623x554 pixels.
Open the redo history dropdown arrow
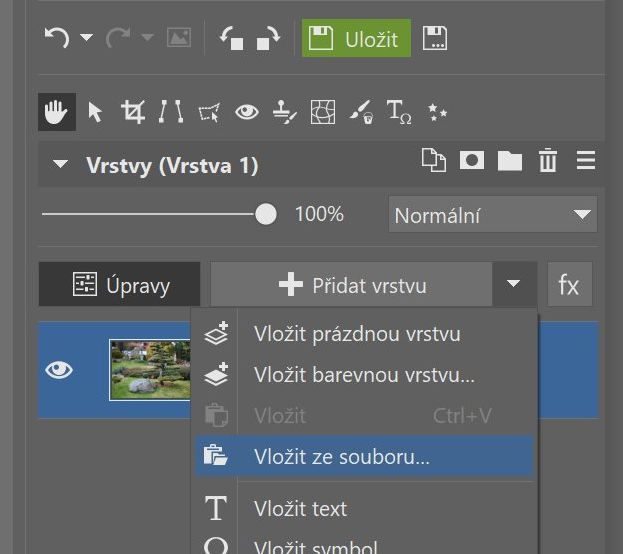pos(147,37)
